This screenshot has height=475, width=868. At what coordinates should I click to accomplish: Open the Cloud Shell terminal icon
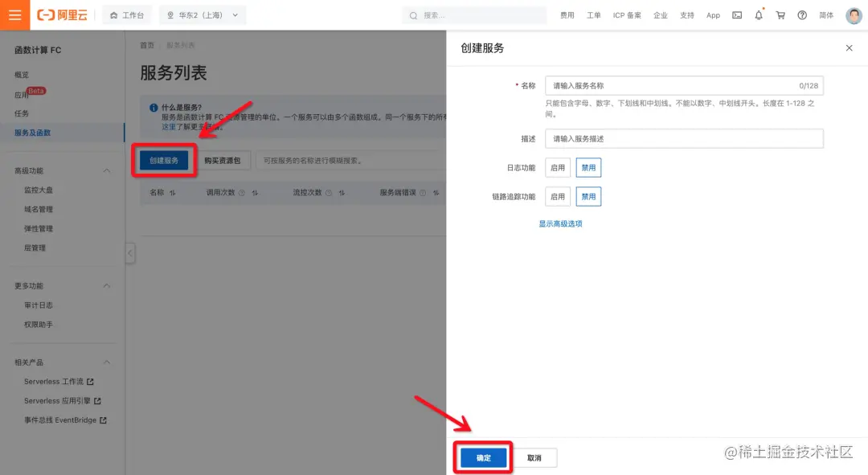737,15
